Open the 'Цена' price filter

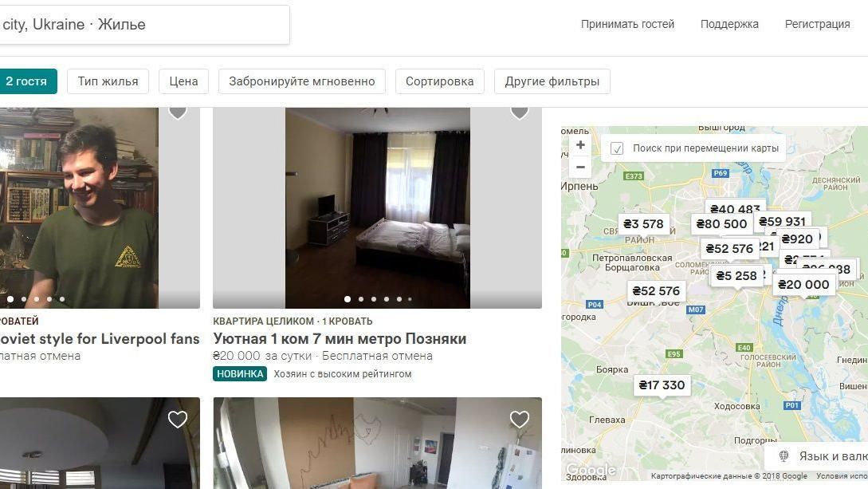tap(184, 81)
